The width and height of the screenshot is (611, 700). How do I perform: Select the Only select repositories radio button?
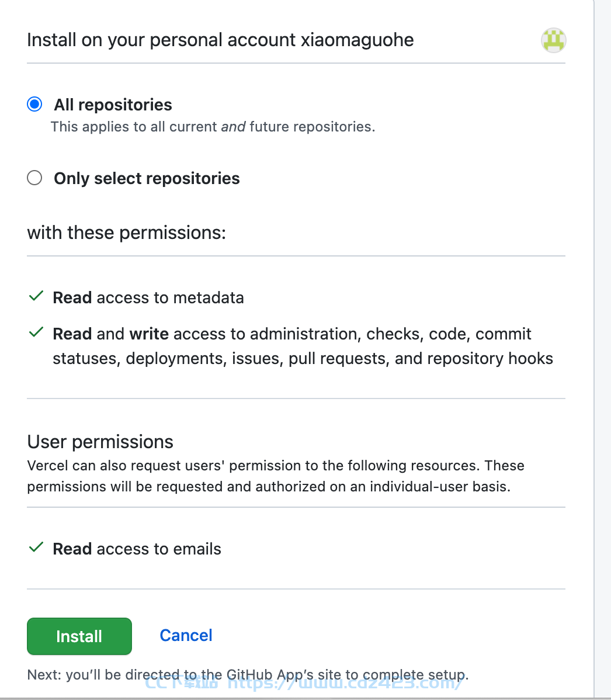point(34,178)
